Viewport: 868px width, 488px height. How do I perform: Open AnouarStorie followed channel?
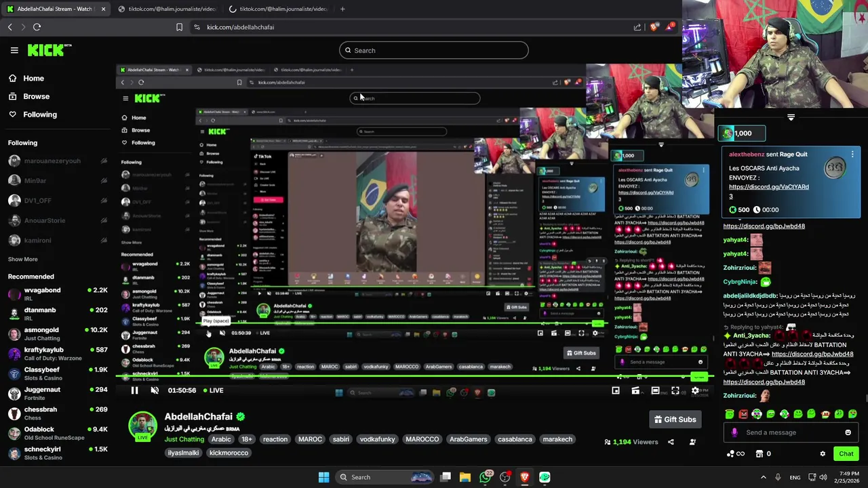click(x=57, y=220)
